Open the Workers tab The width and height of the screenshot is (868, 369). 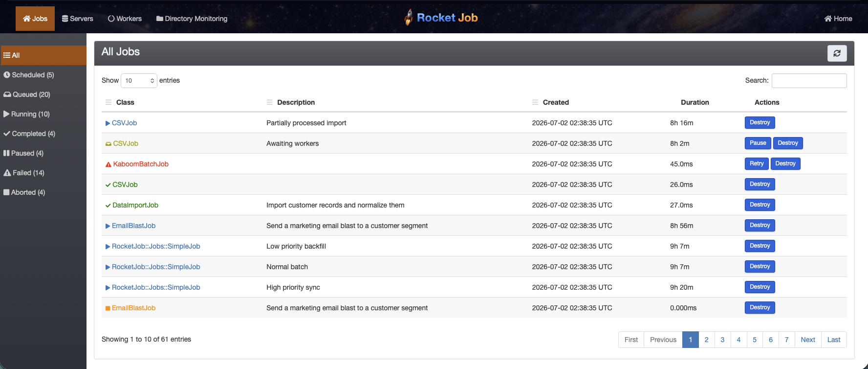(x=125, y=19)
